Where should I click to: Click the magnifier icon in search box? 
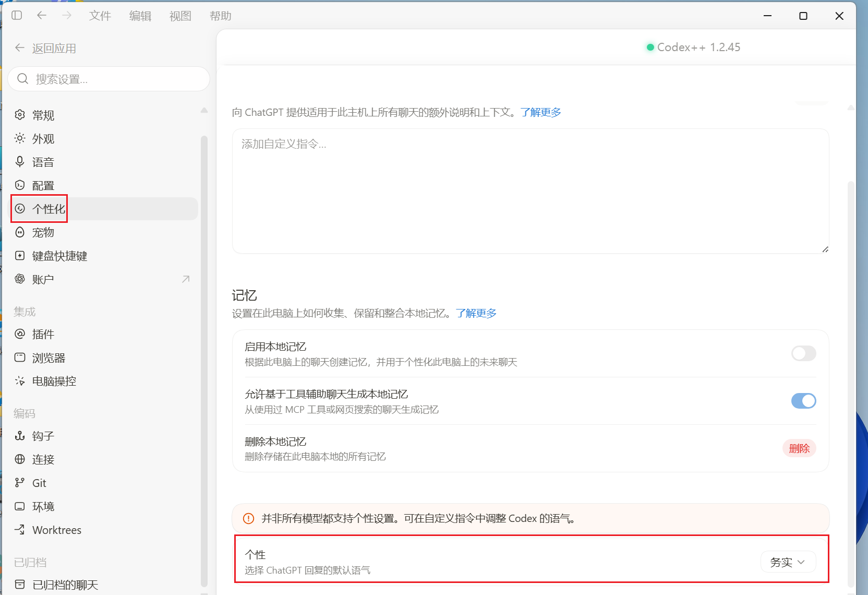pos(22,79)
